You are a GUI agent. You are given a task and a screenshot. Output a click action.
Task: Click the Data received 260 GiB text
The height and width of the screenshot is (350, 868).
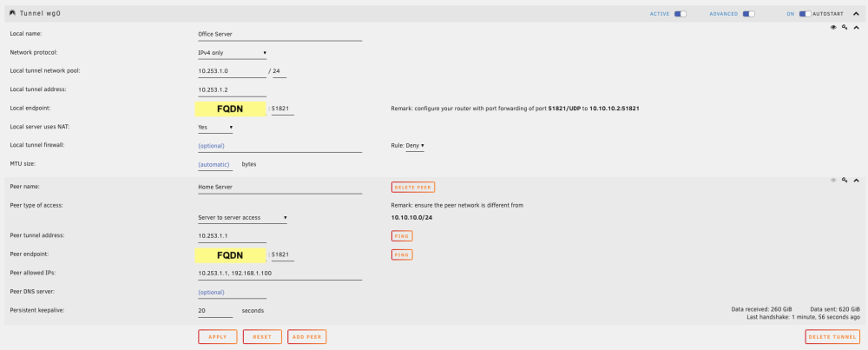click(x=762, y=309)
